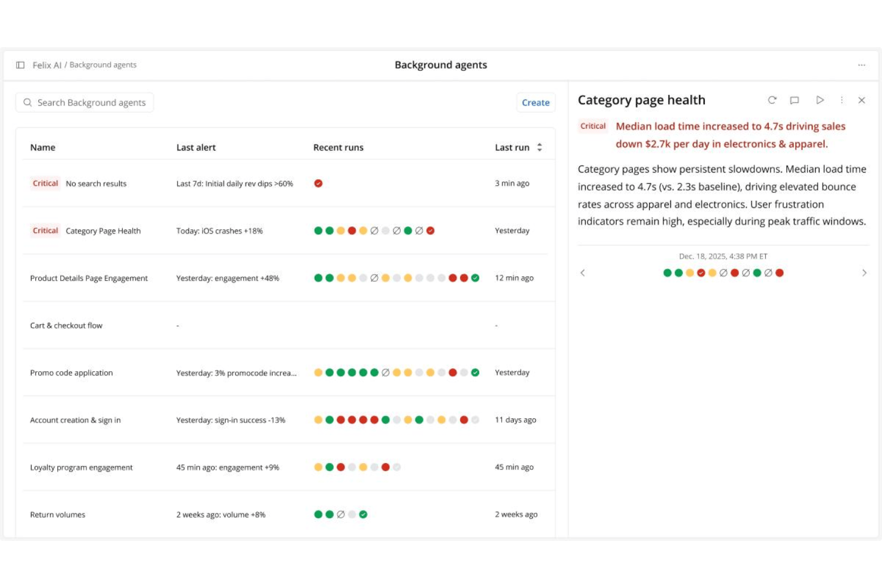Click the search magnifier icon
882x588 pixels.
[x=27, y=102]
